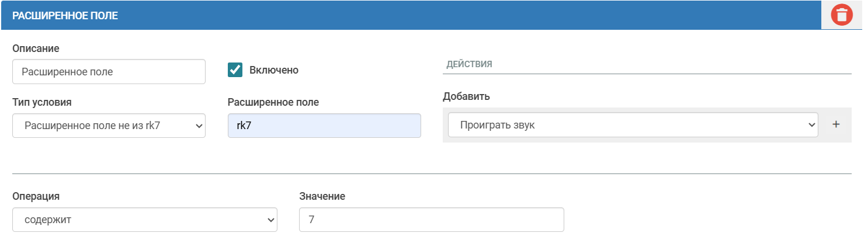Screen dimensions: 868x243
Task: Click the Операция label
Action: click(36, 196)
